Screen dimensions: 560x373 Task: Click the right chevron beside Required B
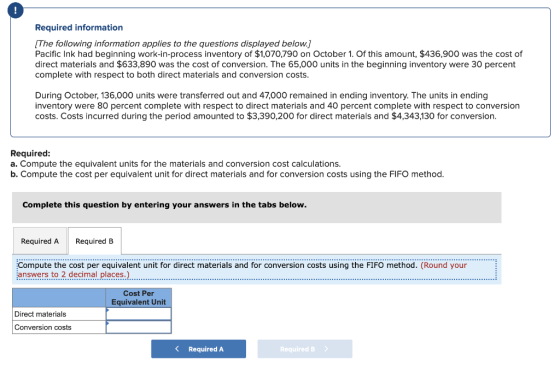click(326, 349)
